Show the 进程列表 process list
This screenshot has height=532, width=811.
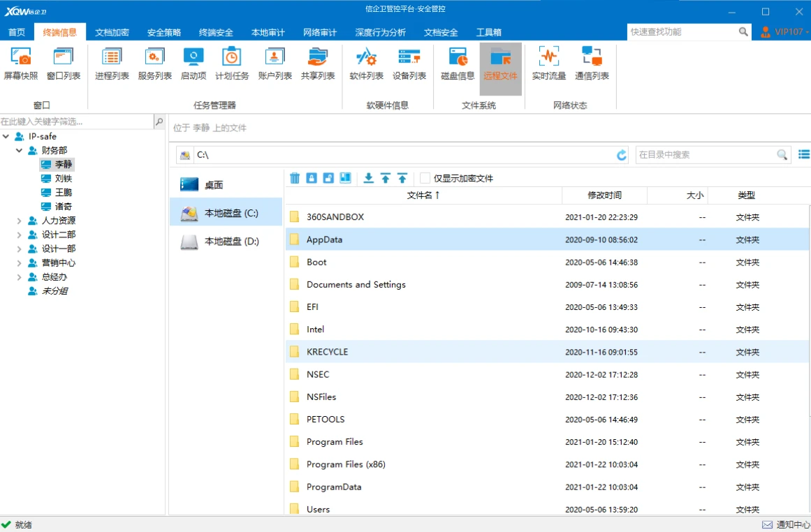tap(112, 64)
